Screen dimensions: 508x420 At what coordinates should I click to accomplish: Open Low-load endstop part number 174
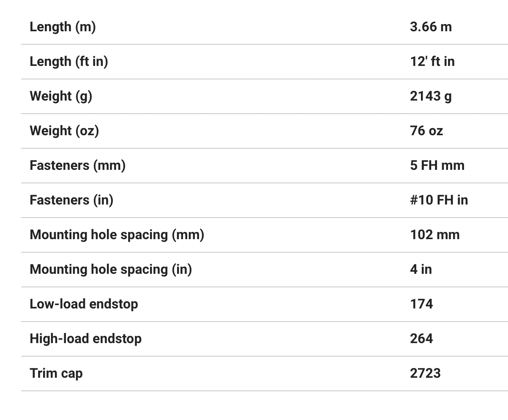421,304
